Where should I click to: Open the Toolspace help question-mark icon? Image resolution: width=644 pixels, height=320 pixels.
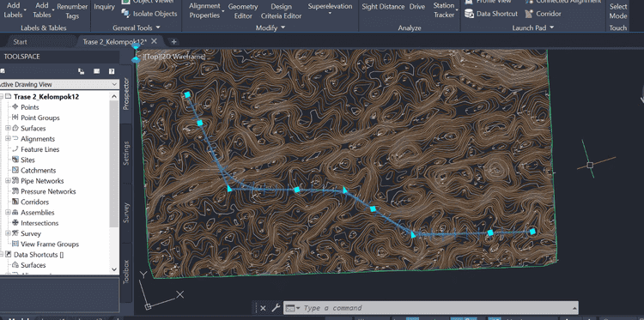coord(112,71)
